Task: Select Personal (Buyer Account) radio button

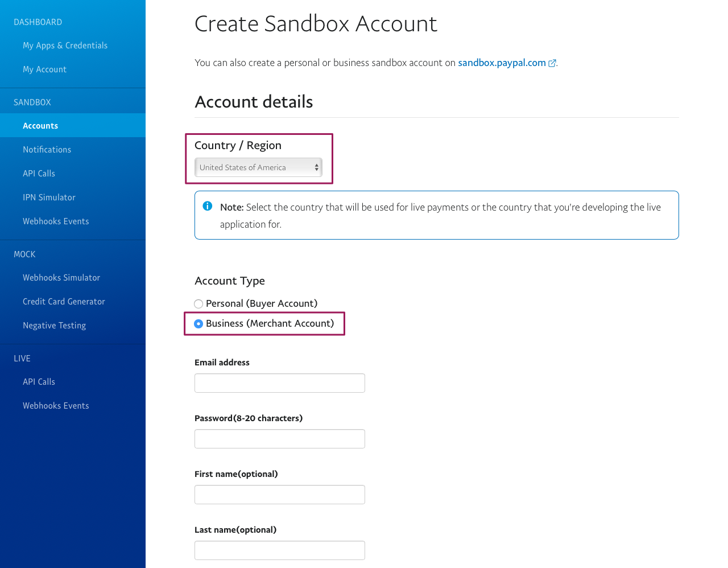Action: point(198,304)
